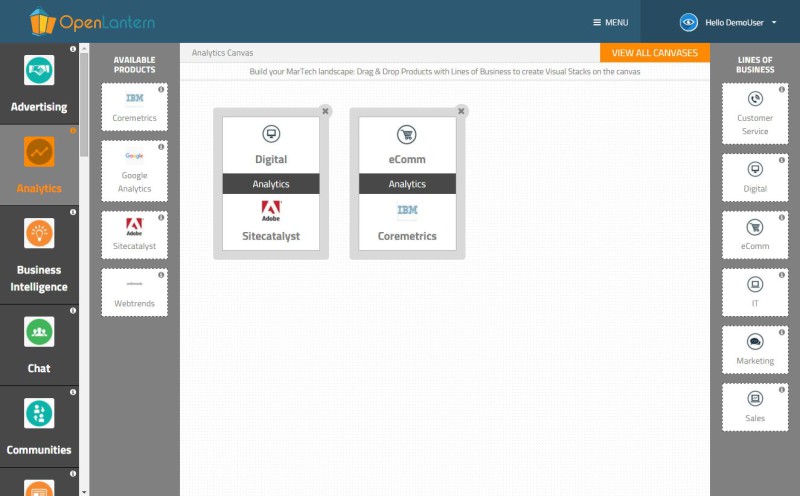This screenshot has width=800, height=496.
Task: Select Digital in Lines of Business panel
Action: (x=755, y=178)
